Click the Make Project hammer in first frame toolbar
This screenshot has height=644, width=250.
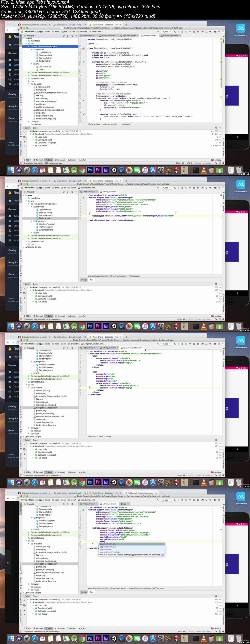[x=158, y=32]
